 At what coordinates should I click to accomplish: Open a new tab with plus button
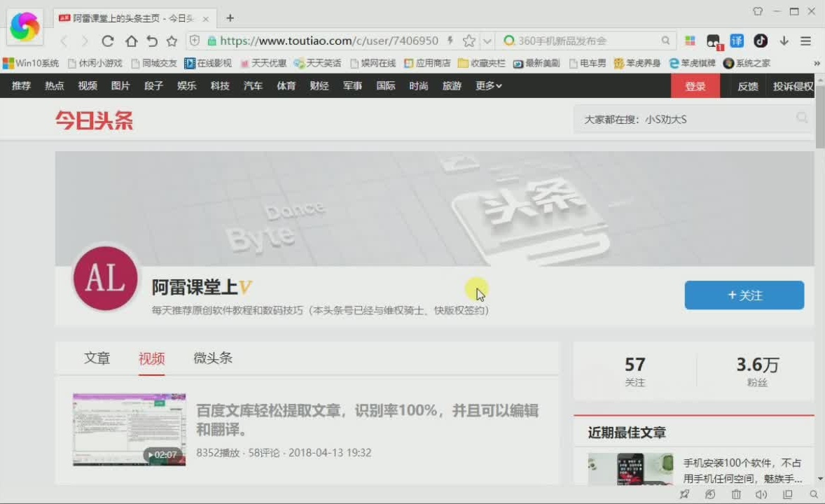pos(230,18)
